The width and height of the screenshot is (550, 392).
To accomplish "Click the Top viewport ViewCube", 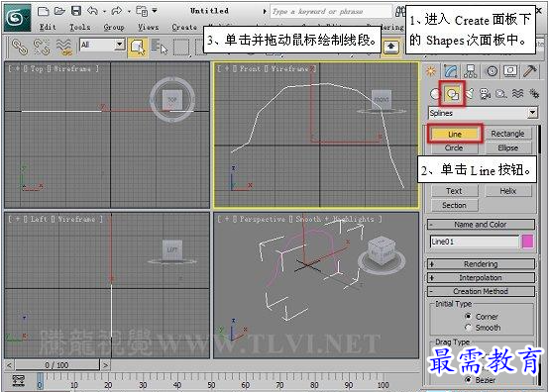I will pyautogui.click(x=171, y=100).
